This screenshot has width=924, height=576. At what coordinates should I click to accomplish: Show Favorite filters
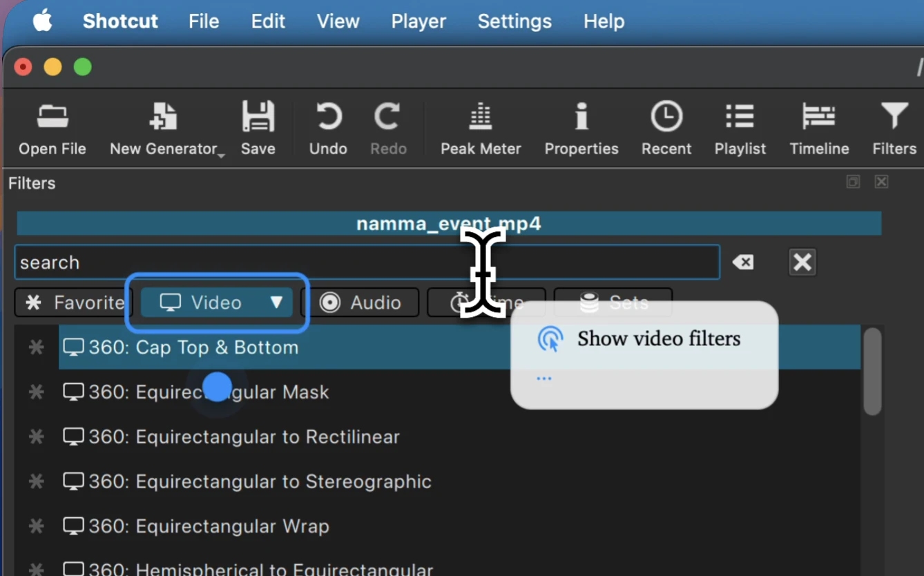pyautogui.click(x=75, y=303)
